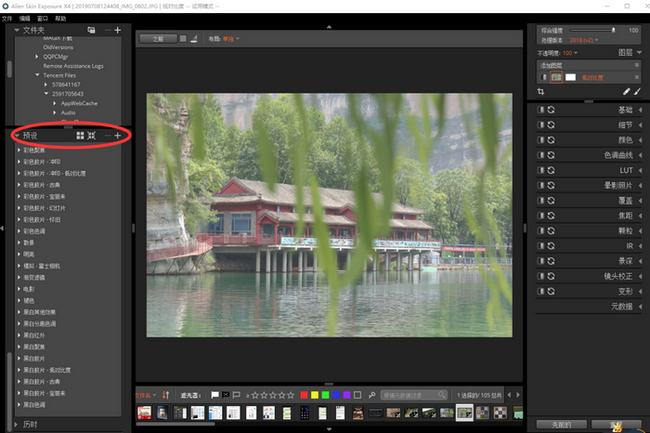Image resolution: width=650 pixels, height=433 pixels.
Task: Click the split-view icon beside 之前 button
Action: pyautogui.click(x=183, y=39)
